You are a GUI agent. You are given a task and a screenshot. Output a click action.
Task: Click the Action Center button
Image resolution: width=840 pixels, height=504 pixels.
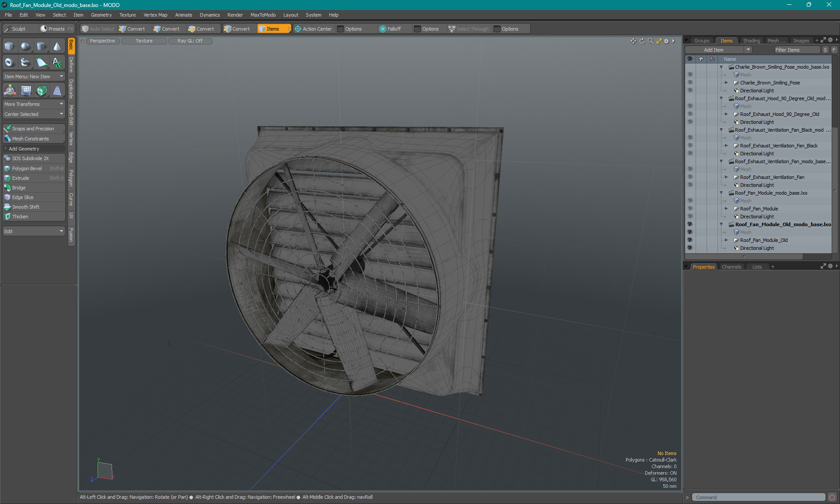pos(313,29)
